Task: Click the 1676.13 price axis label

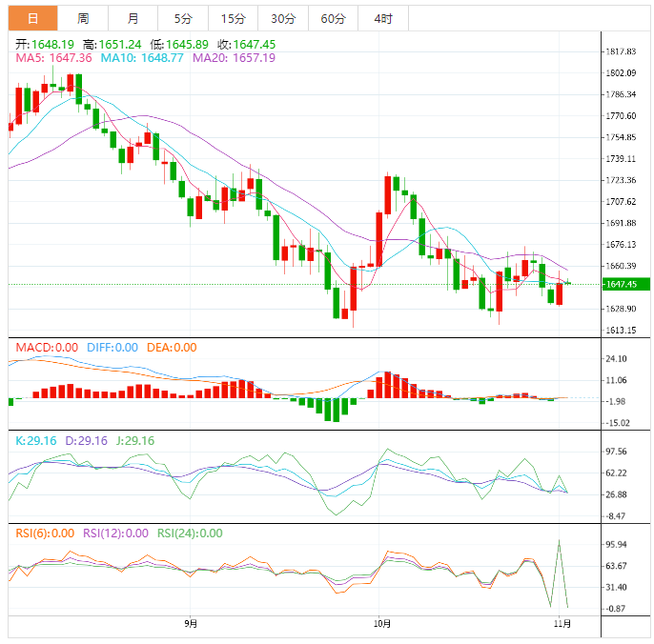Action: [x=621, y=244]
